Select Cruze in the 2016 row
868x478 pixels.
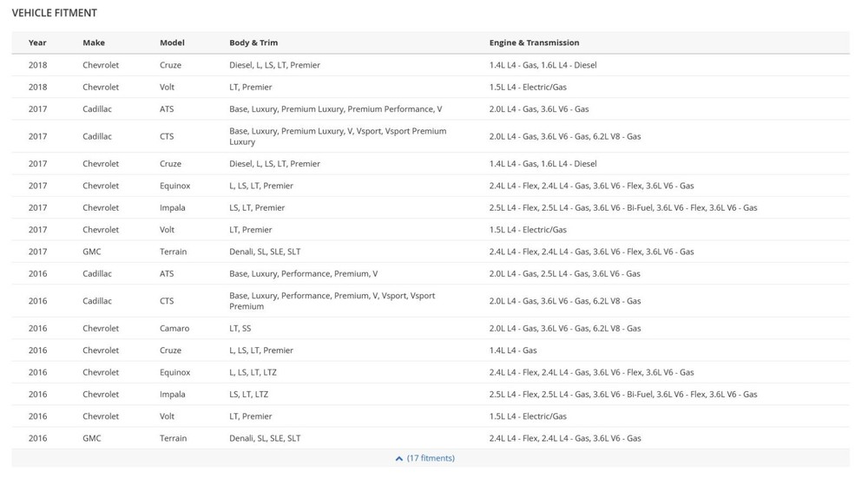point(170,350)
